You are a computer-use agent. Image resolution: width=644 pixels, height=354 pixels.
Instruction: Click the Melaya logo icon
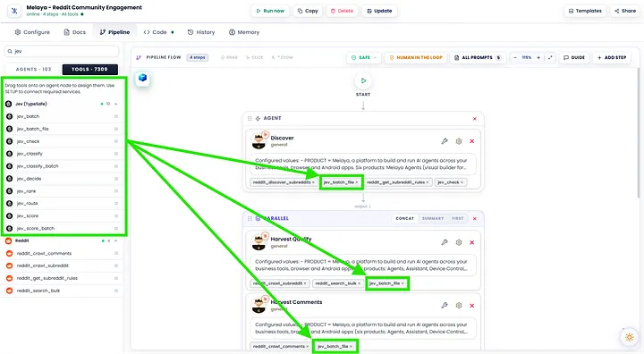point(14,11)
